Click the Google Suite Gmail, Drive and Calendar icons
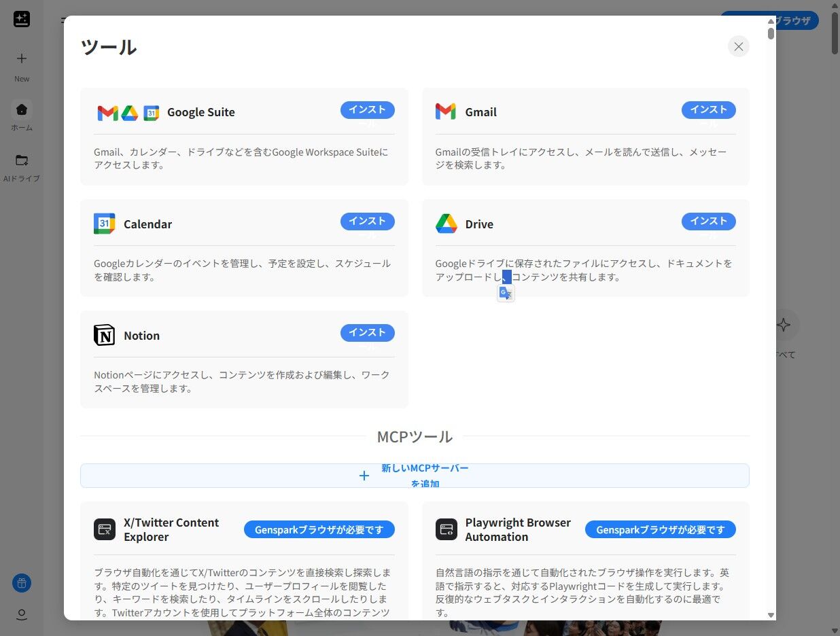840x636 pixels. [x=128, y=113]
